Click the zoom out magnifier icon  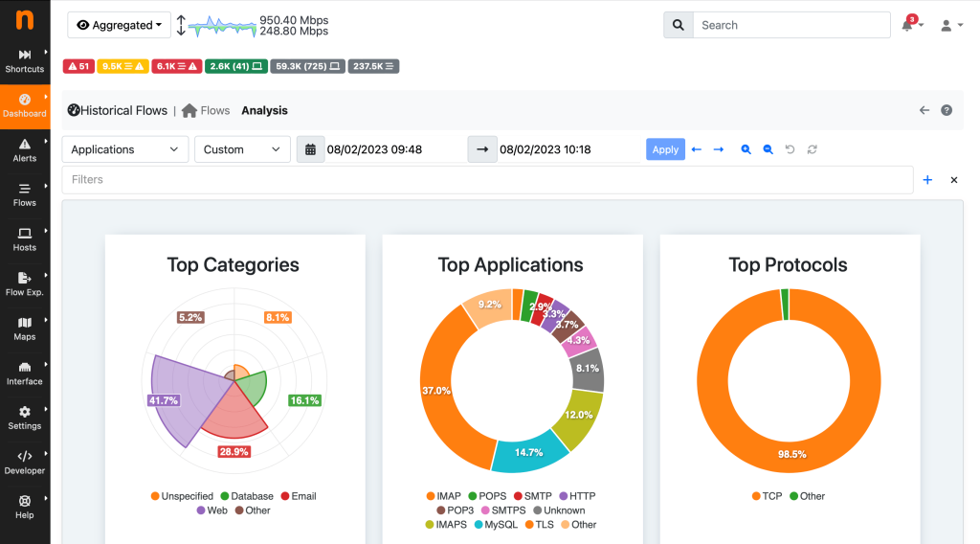[768, 149]
